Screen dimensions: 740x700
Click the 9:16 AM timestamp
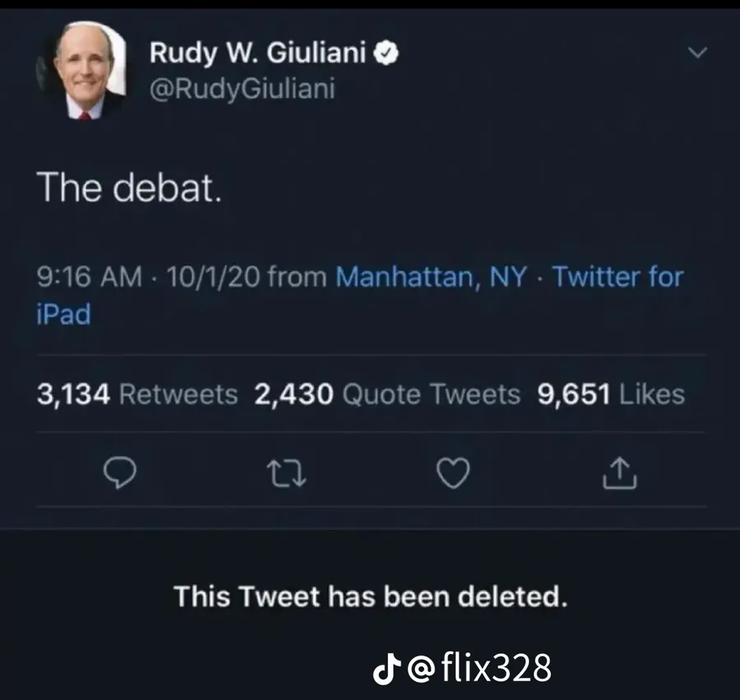[89, 276]
